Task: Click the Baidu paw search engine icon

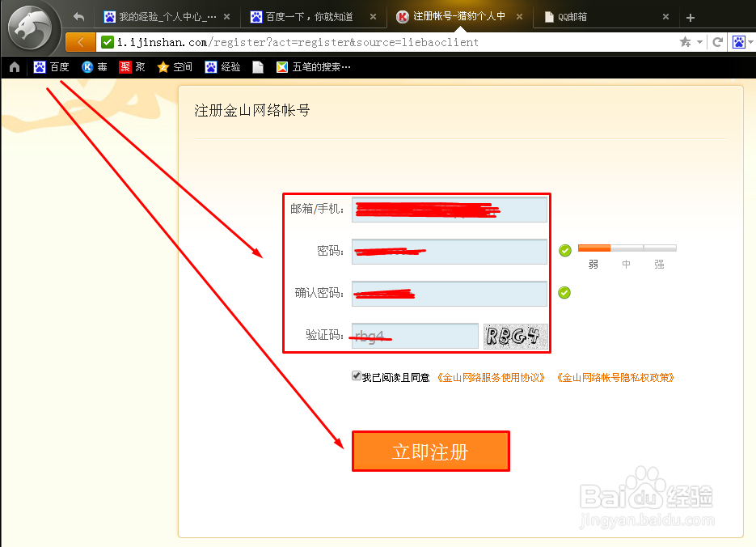Action: coord(739,42)
